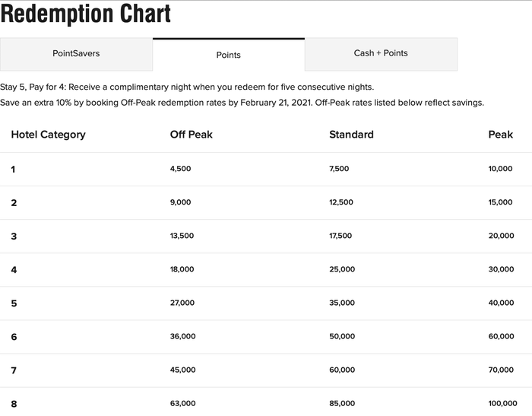Click the Stay 5, Pay for 4 text
This screenshot has width=532, height=416.
pyautogui.click(x=187, y=87)
